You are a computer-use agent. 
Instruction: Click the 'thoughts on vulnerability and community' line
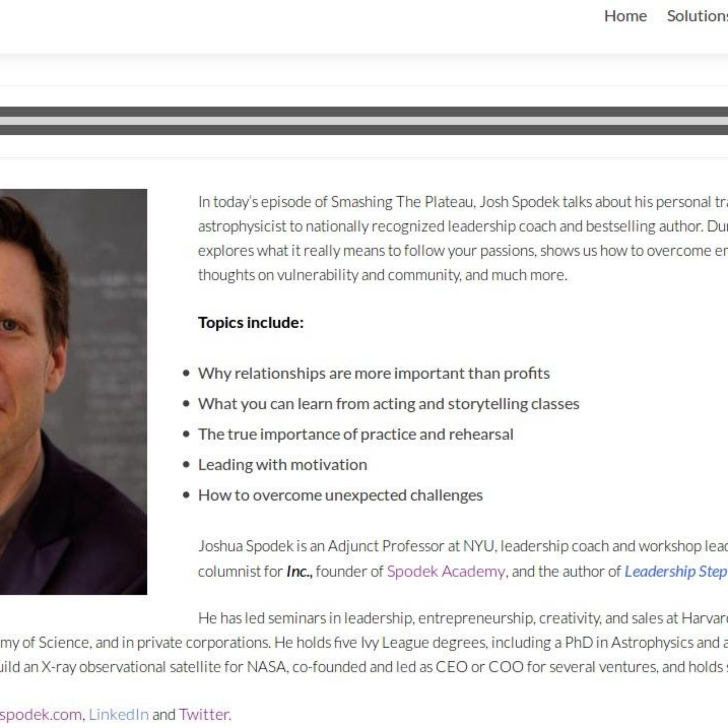(x=383, y=275)
